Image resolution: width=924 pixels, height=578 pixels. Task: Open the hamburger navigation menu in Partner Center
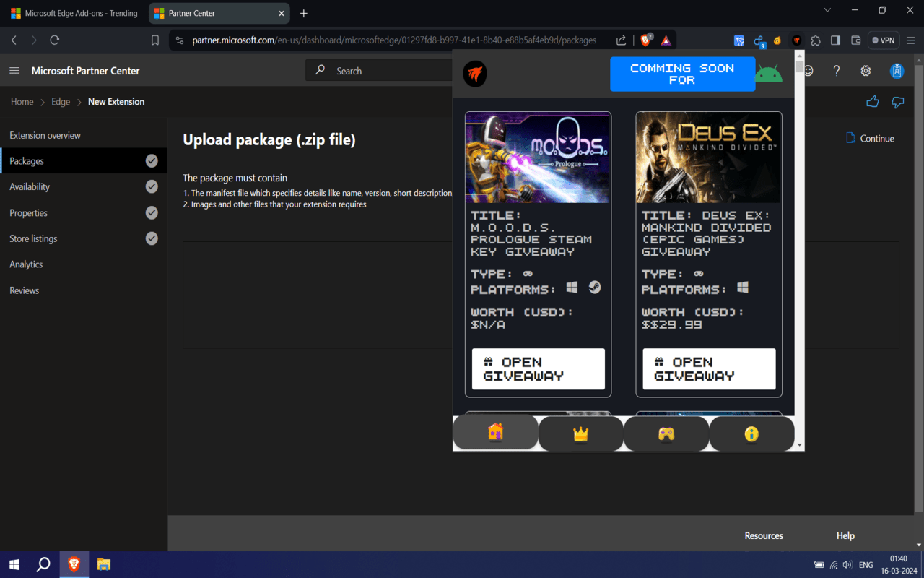(14, 71)
